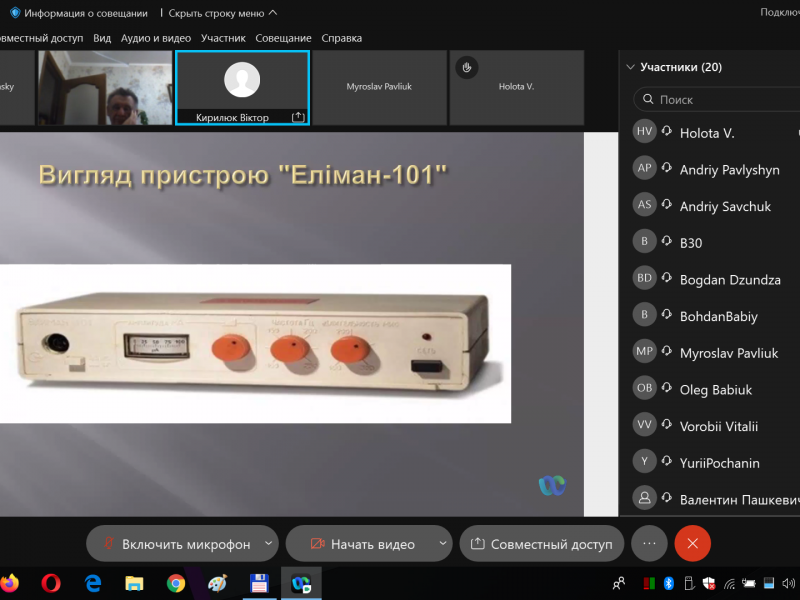The height and width of the screenshot is (600, 800).
Task: Click the raised hand icon on Holota V. tile
Action: pyautogui.click(x=466, y=67)
